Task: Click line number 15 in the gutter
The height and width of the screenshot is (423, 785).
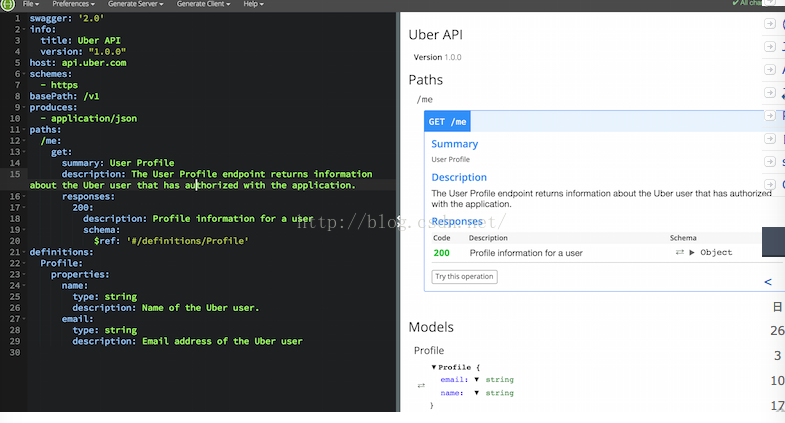Action: point(15,174)
